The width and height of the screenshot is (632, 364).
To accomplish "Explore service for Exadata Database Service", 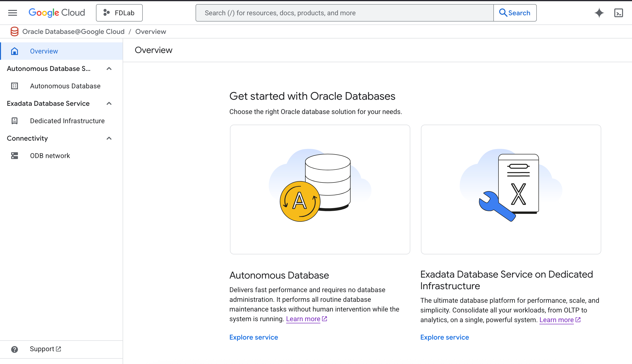I will [444, 337].
